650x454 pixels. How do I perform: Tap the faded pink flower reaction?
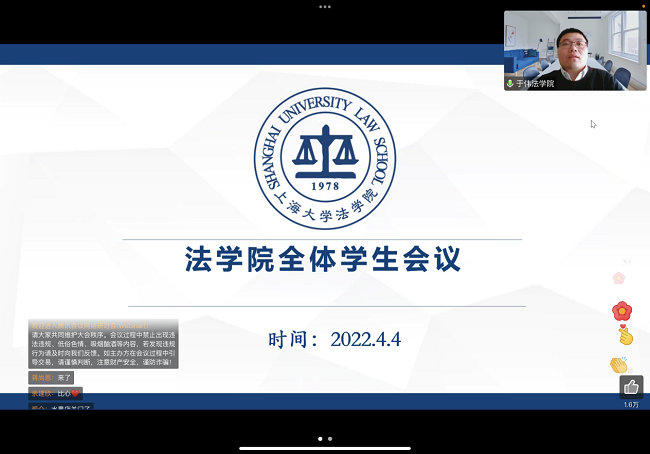coord(618,278)
